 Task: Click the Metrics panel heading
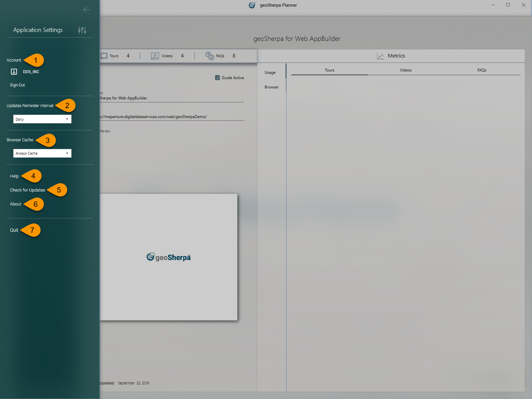tap(396, 56)
